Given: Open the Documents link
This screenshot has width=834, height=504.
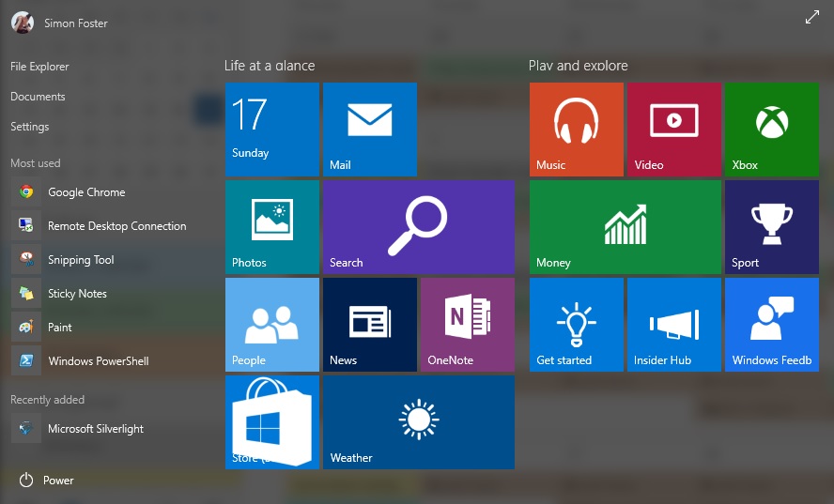Looking at the screenshot, I should [x=38, y=97].
